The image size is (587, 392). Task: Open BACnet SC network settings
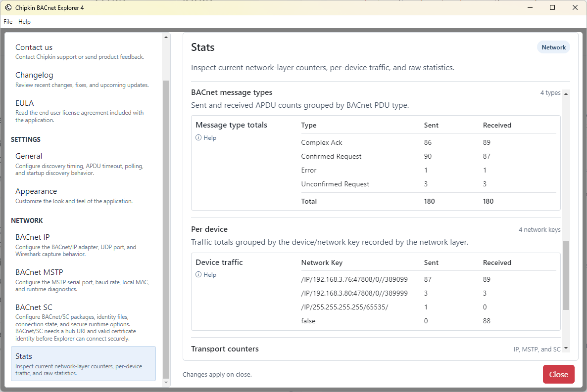[x=83, y=322]
